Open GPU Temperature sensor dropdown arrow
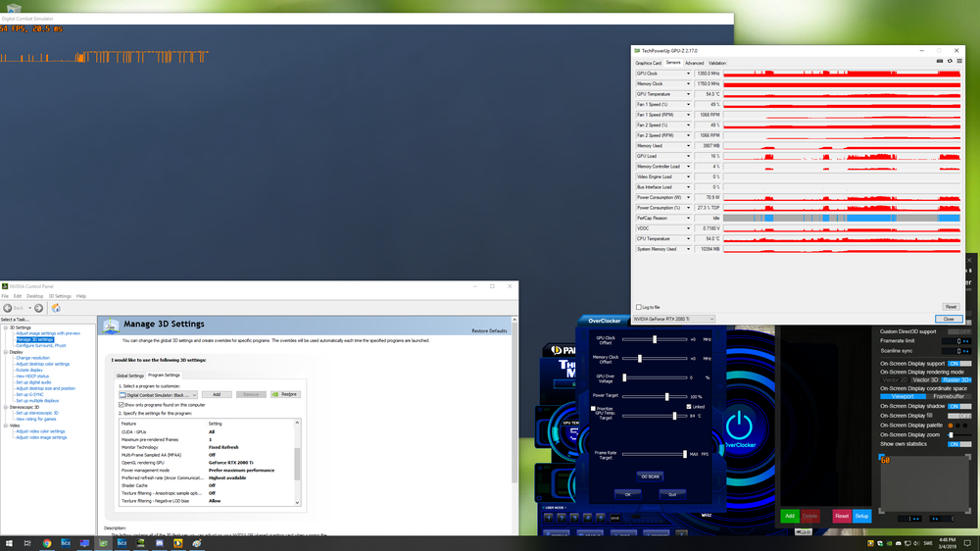The height and width of the screenshot is (551, 980). point(688,94)
